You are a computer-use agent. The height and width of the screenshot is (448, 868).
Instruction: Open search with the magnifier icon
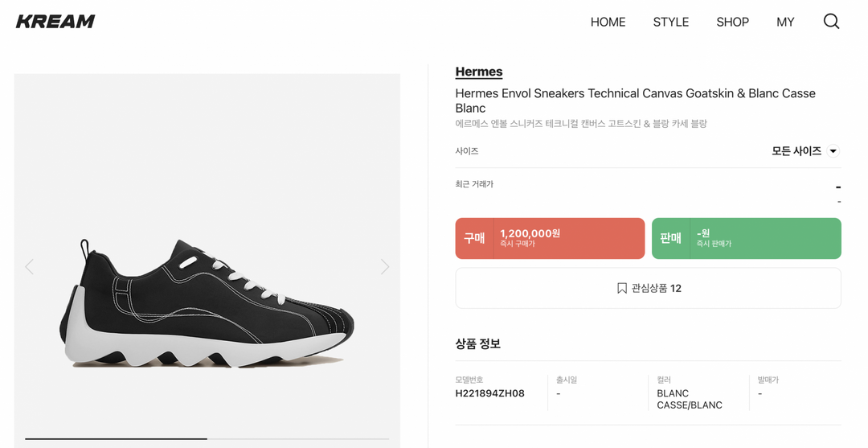click(x=831, y=22)
